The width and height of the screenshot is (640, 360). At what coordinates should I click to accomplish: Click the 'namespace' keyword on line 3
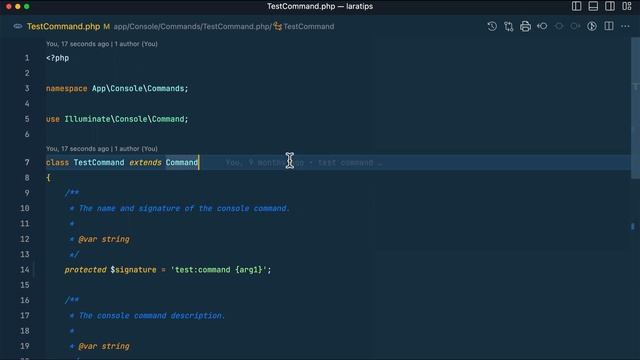pyautogui.click(x=67, y=89)
